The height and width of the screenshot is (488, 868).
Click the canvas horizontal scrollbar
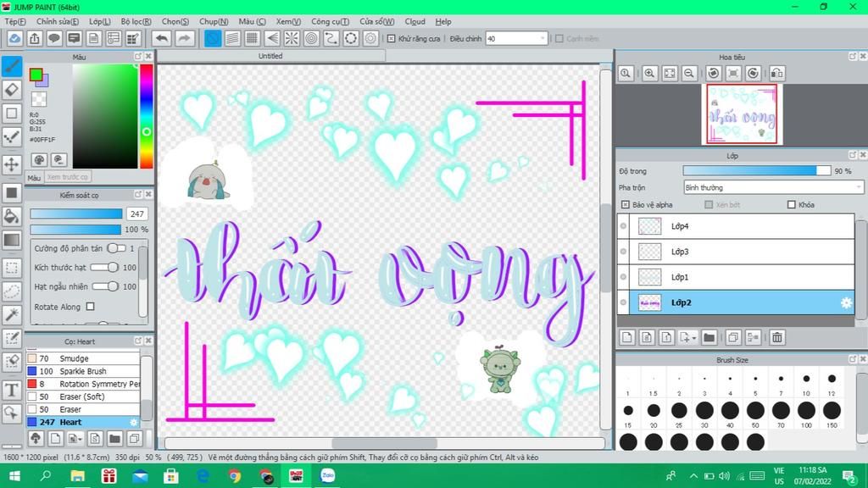click(x=384, y=443)
